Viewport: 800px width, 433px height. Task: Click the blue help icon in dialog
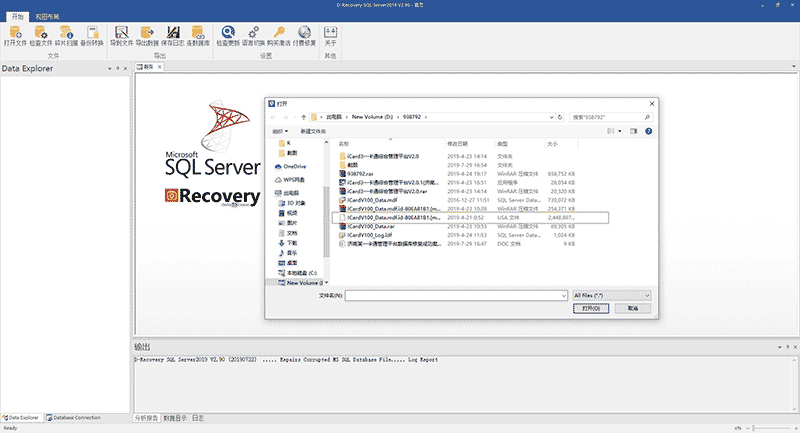[648, 131]
